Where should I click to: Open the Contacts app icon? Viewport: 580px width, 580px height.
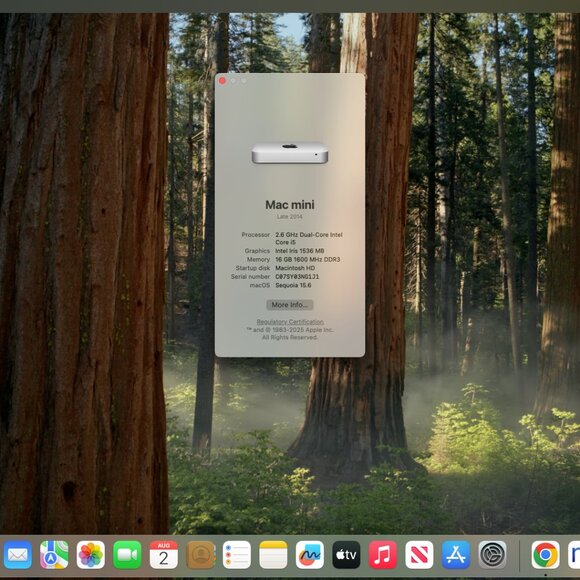click(200, 554)
